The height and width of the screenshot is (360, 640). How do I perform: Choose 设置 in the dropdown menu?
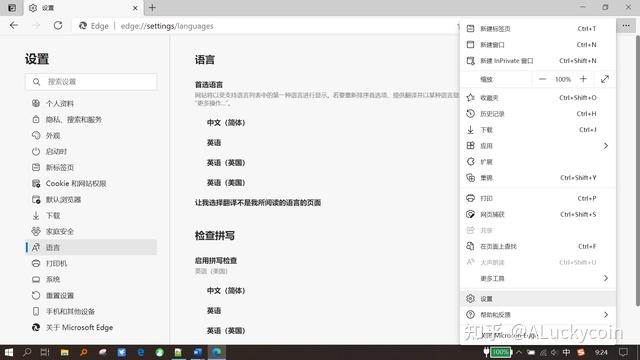pyautogui.click(x=538, y=299)
